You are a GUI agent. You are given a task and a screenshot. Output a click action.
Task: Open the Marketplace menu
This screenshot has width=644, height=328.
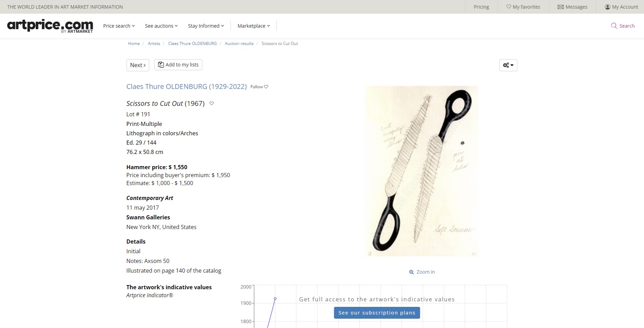(x=253, y=26)
